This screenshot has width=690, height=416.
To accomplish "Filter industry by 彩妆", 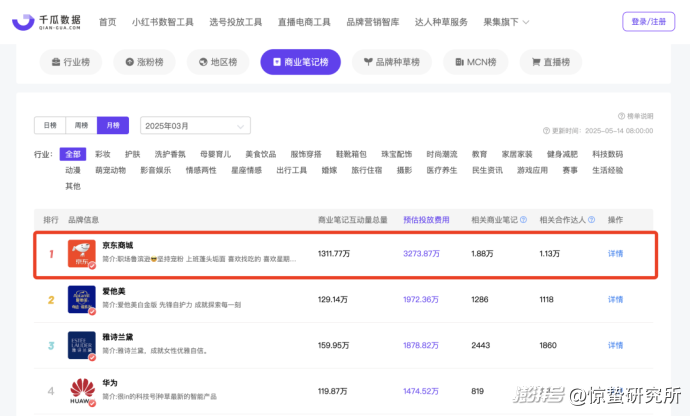I will click(x=103, y=154).
